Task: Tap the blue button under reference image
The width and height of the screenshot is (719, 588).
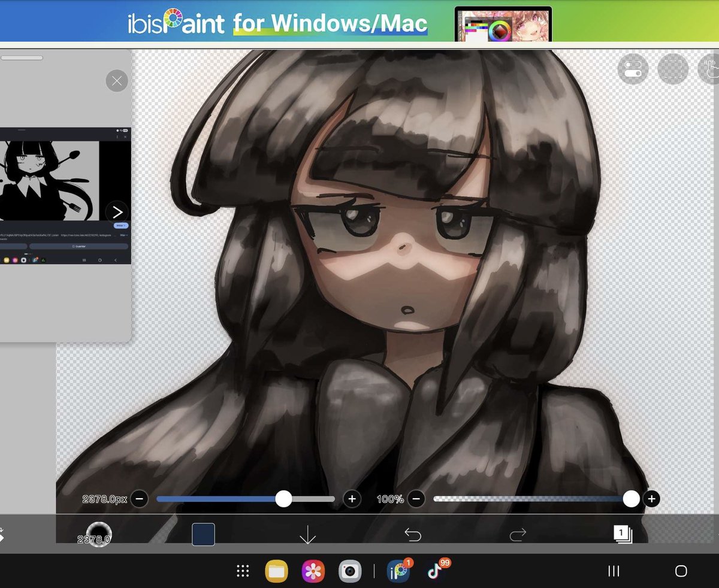Action: coord(120,225)
